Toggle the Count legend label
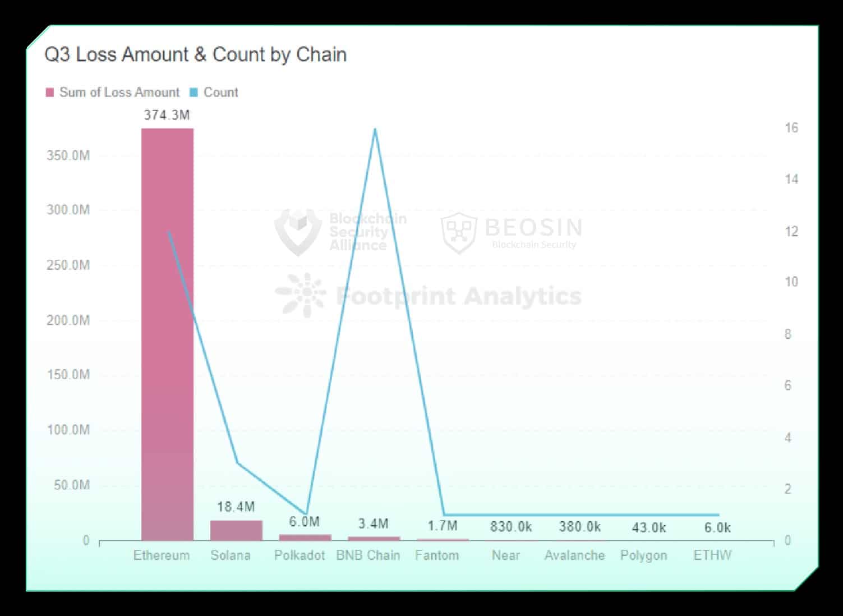843x616 pixels. pyautogui.click(x=220, y=93)
